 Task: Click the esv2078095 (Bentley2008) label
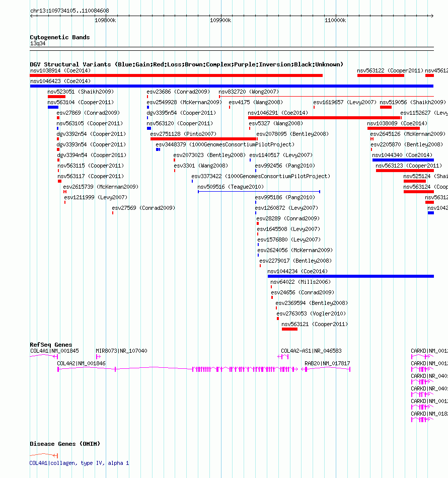[292, 134]
